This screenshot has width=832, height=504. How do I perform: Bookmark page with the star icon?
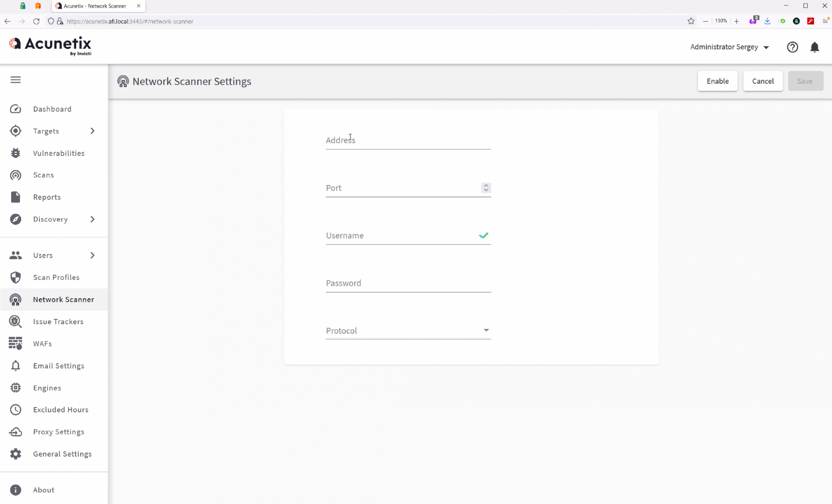[x=691, y=21]
